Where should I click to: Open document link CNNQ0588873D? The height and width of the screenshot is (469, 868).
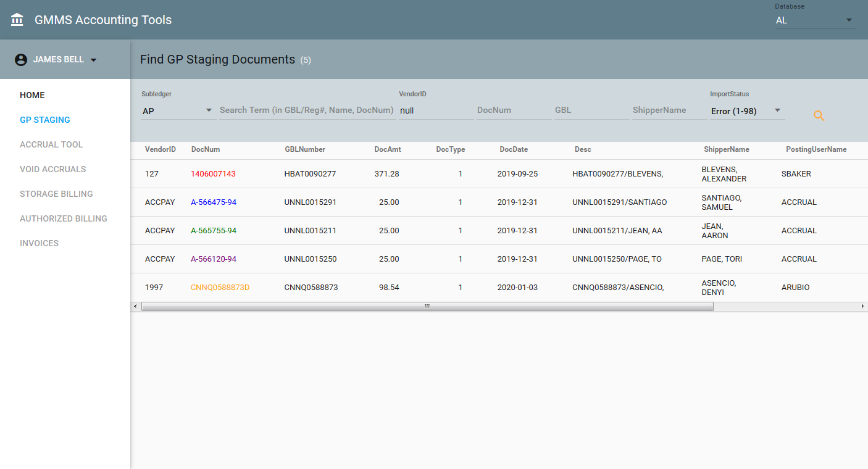coord(220,288)
